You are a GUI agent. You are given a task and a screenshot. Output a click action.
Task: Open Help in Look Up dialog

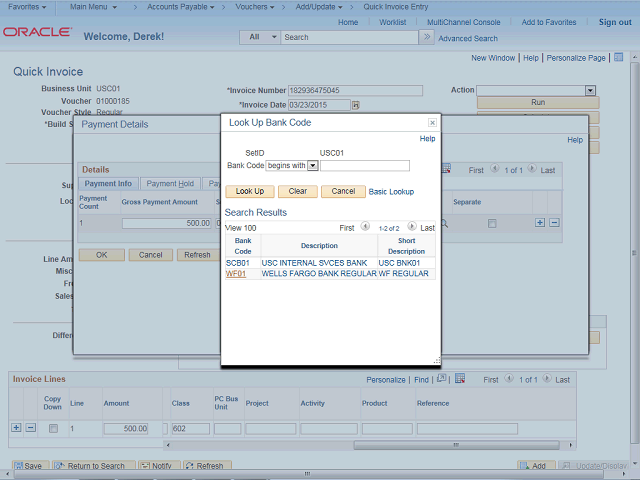coord(427,139)
